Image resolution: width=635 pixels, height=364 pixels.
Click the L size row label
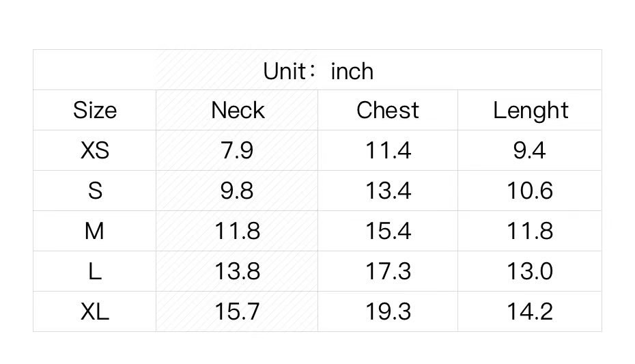click(95, 271)
